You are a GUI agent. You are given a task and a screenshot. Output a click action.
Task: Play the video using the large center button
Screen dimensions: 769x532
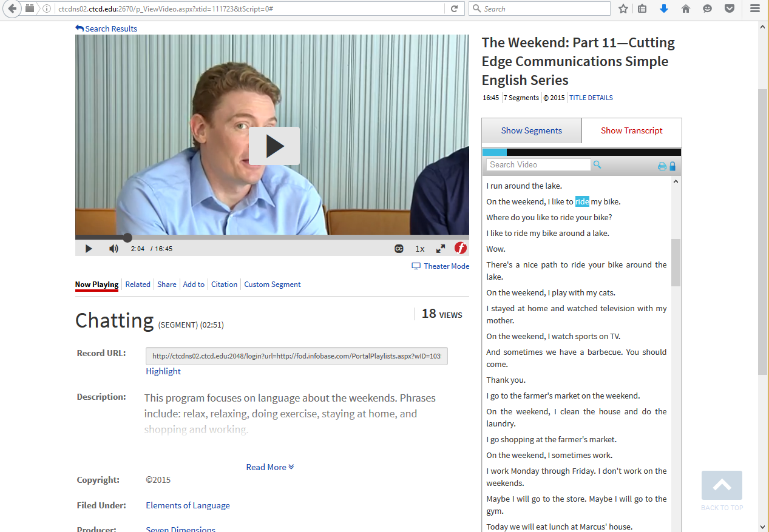point(274,146)
